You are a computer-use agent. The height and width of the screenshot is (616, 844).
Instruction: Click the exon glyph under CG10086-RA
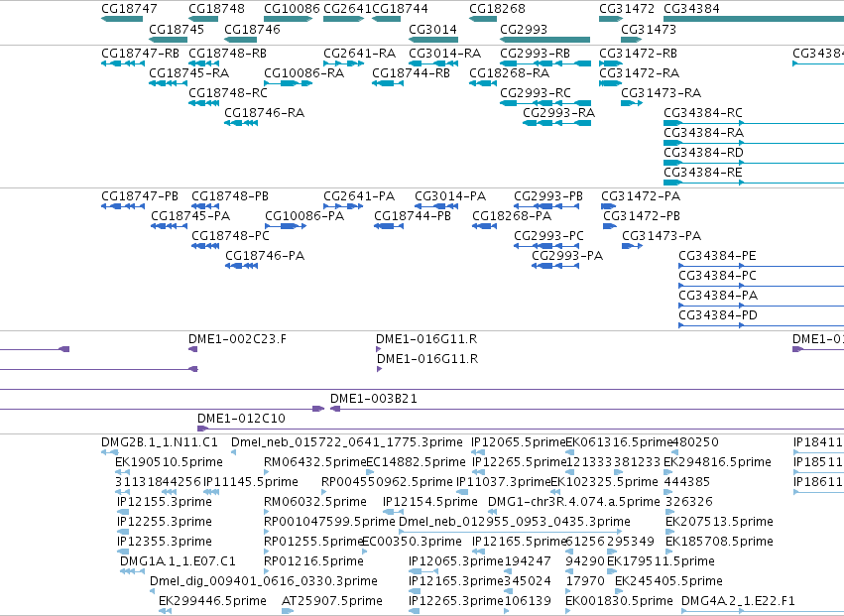[x=289, y=83]
